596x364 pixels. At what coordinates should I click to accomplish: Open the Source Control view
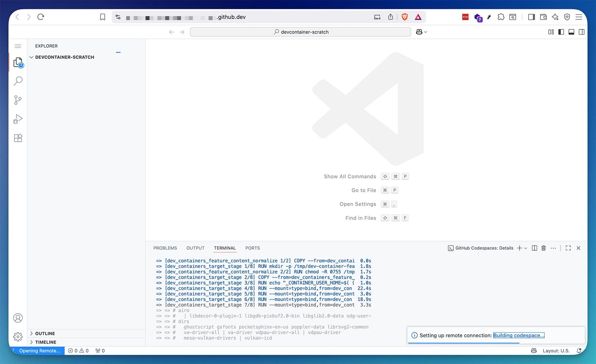[18, 100]
